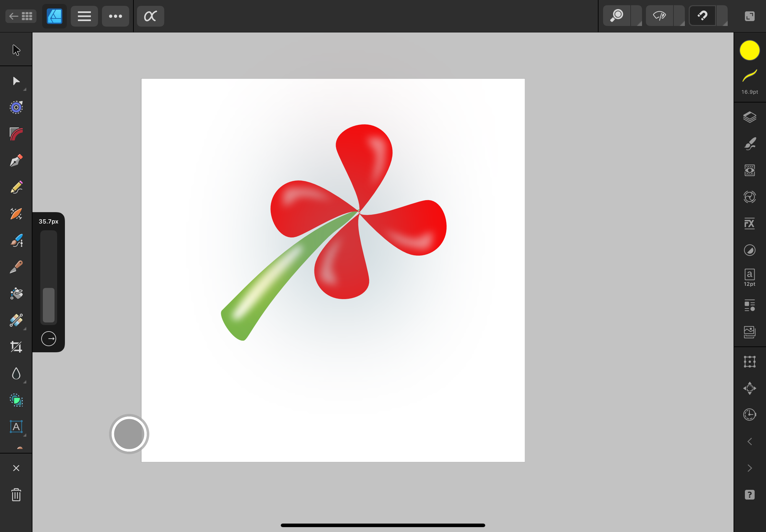Adjust the brush width slider
This screenshot has width=766, height=532.
pos(49,277)
